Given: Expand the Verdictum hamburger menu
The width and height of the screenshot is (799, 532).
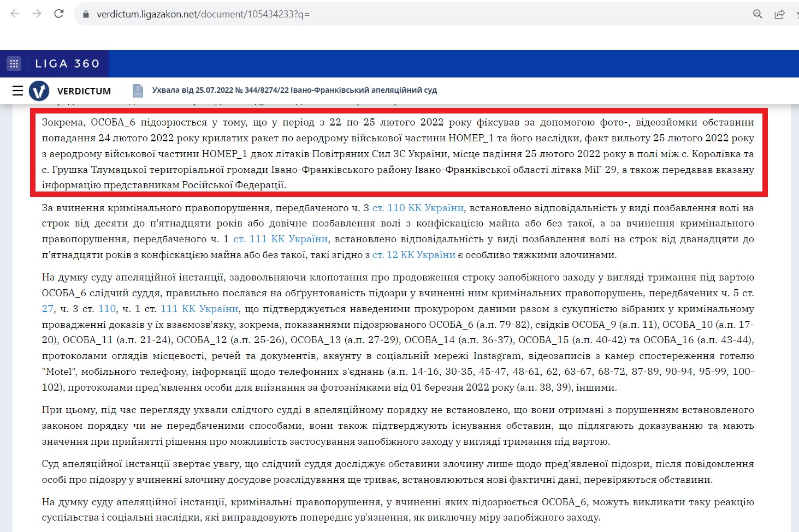Looking at the screenshot, I should [17, 91].
